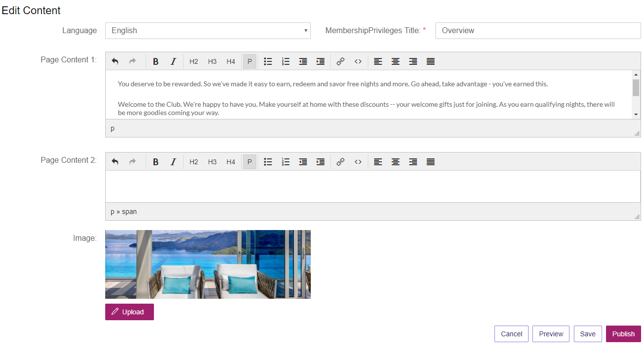The width and height of the screenshot is (644, 348).
Task: Select the seaside lounge image thumbnail
Action: [x=208, y=264]
